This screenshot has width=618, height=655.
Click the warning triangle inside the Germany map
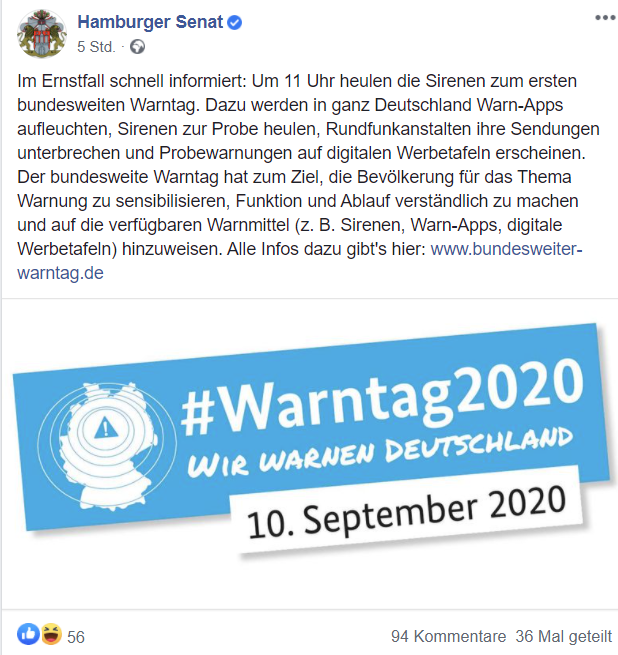pyautogui.click(x=105, y=428)
